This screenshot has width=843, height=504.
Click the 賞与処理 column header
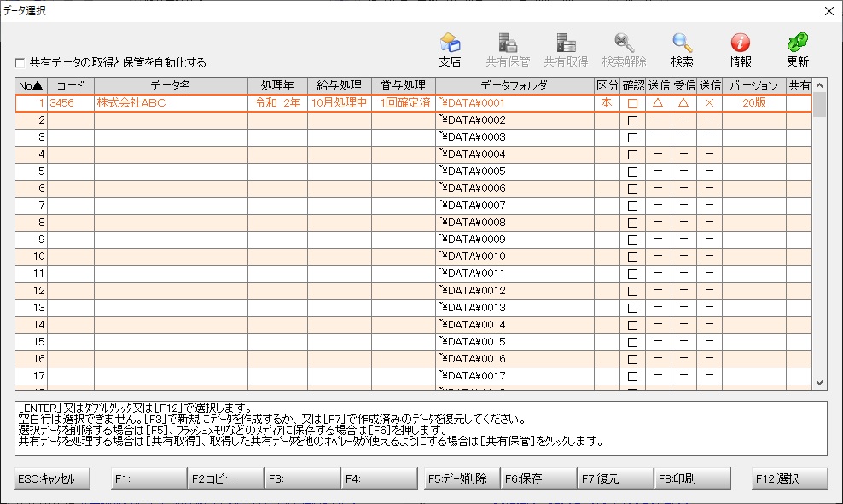point(404,85)
